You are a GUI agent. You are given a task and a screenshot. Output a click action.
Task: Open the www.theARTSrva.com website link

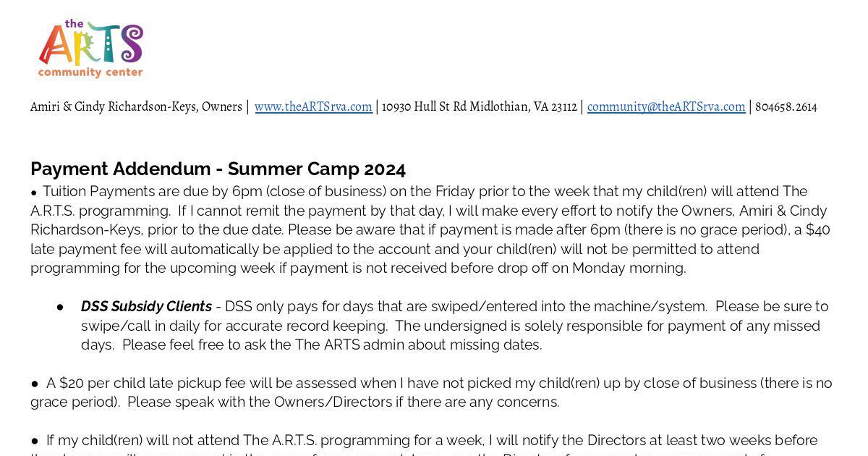(313, 106)
